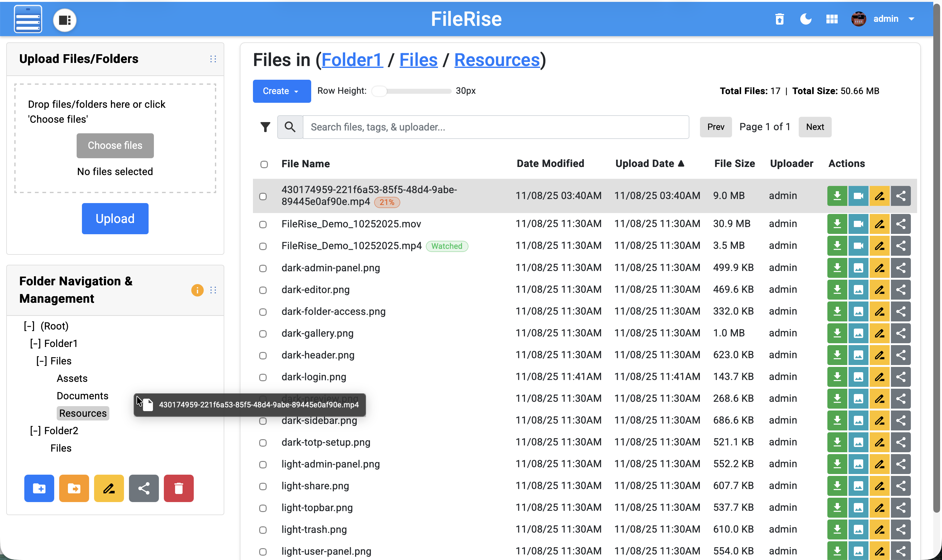Select the Documents folder in tree
Viewport: 942px width, 560px height.
82,396
